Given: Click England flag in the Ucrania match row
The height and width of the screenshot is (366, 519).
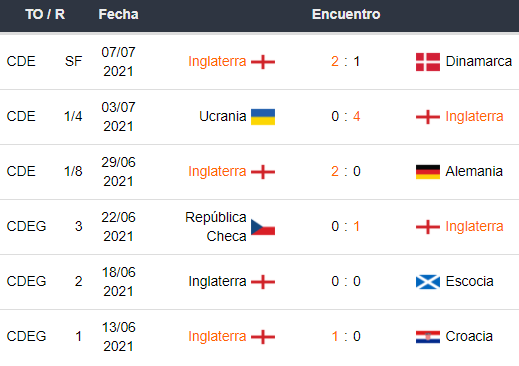Looking at the screenshot, I should [428, 117].
